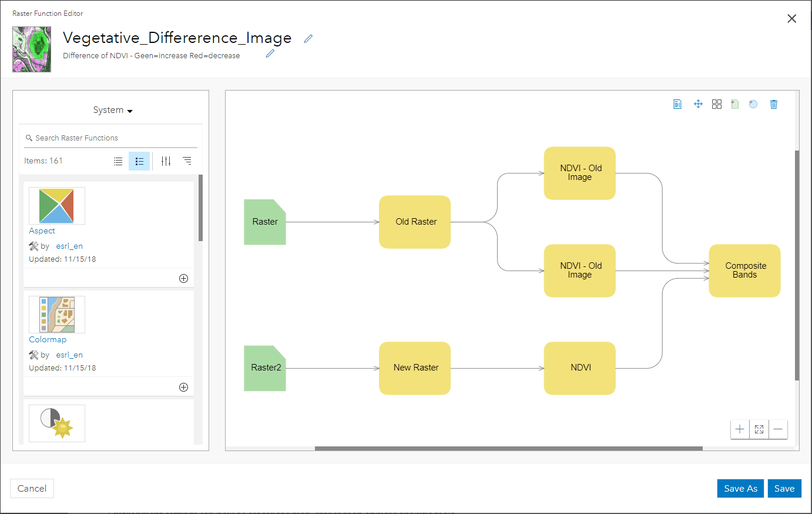The image size is (812, 514).
Task: Select the pan (four-arrow) tool
Action: coord(698,104)
